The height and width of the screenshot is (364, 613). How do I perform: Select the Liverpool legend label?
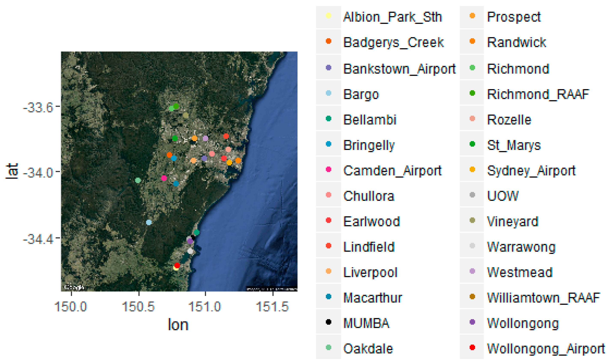click(370, 272)
